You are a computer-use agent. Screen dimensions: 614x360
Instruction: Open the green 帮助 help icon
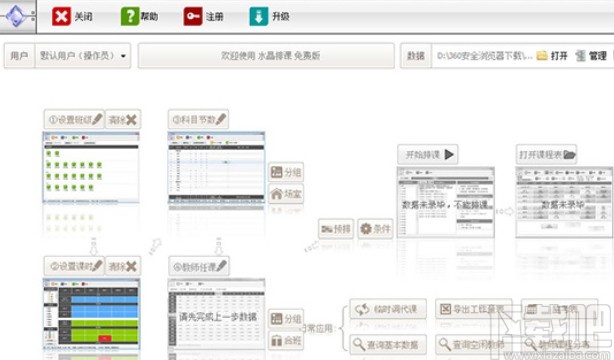coord(130,16)
